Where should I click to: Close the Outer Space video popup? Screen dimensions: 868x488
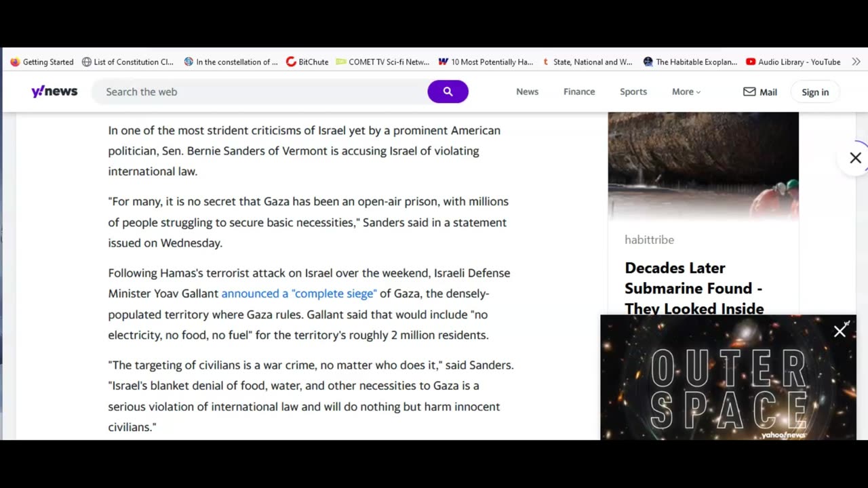[840, 330]
